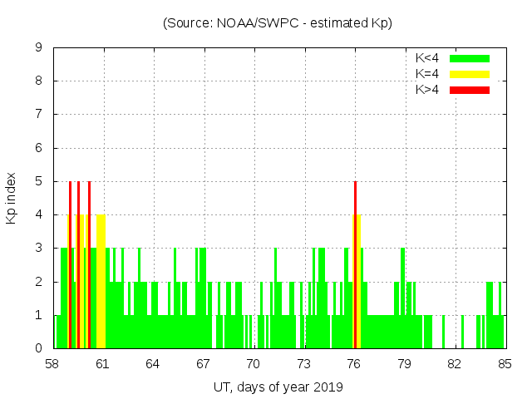This screenshot has width=532, height=399.
Task: Click x-axis tick label 58
Action: pos(52,364)
